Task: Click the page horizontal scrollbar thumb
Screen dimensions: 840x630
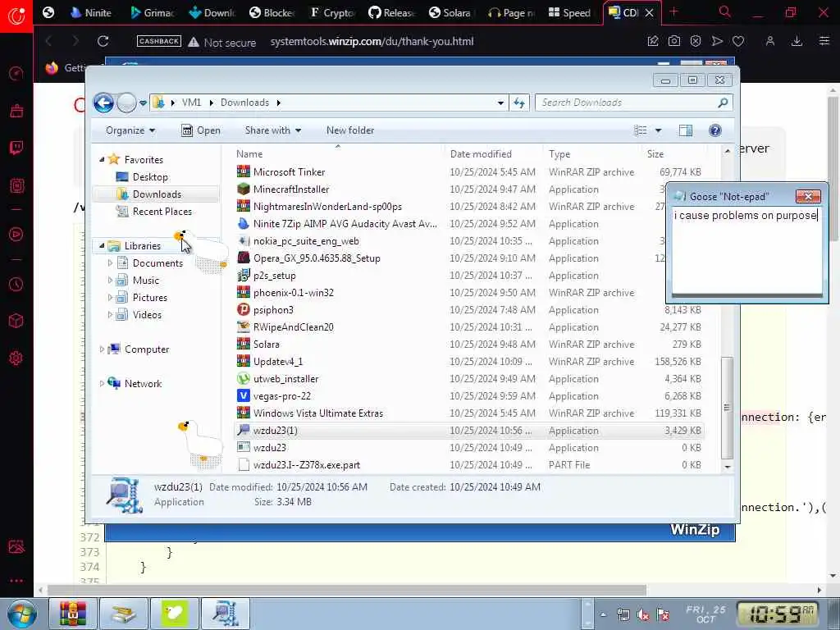Action: pos(347,591)
